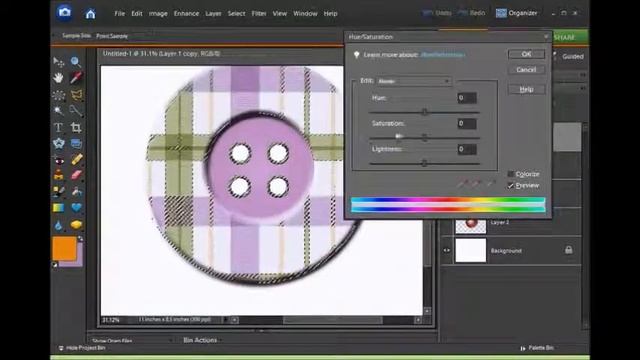
Task: Switch to the Guided edit tab
Action: [x=573, y=56]
